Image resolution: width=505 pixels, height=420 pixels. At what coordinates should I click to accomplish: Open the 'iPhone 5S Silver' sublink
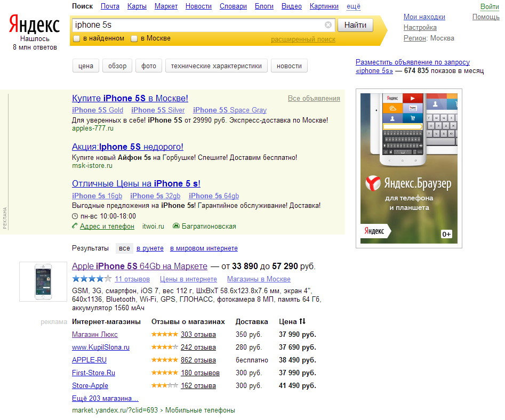click(x=158, y=110)
